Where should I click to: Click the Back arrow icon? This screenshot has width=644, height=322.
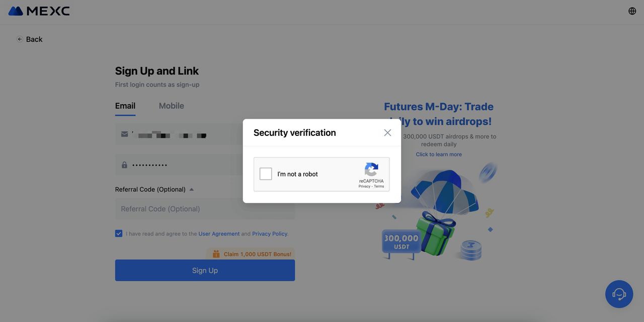[x=20, y=39]
